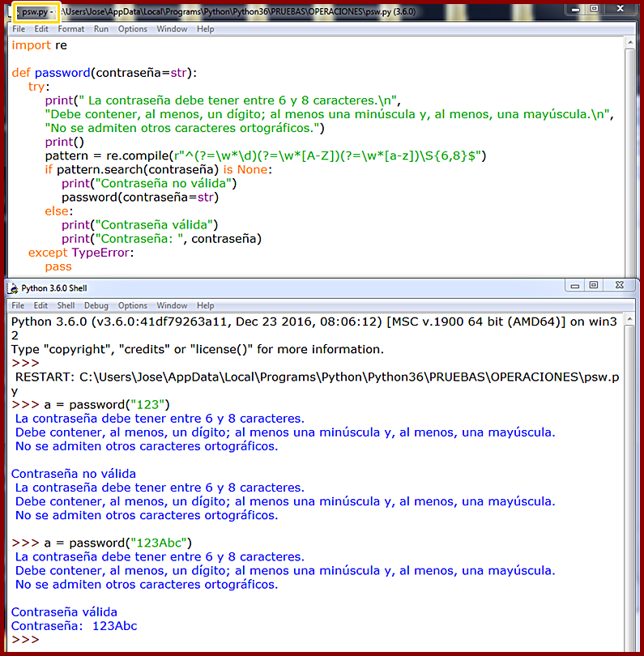Open Edit menu in Python Shell window
The width and height of the screenshot is (644, 656).
pos(41,305)
